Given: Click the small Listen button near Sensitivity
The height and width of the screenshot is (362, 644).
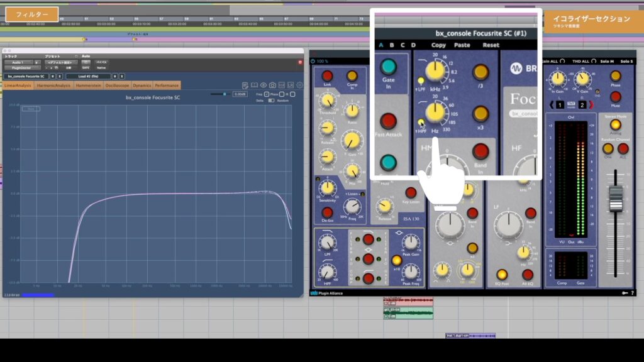Looking at the screenshot, I should click(362, 194).
